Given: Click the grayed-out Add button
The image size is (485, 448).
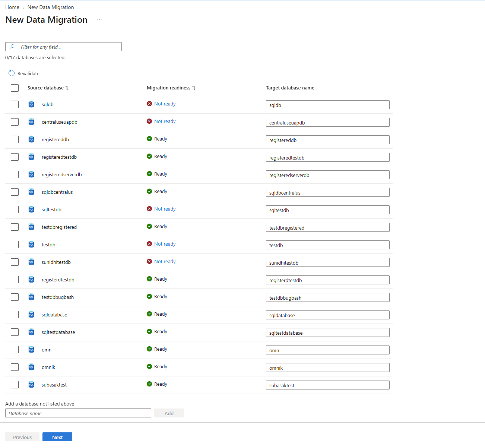Looking at the screenshot, I should click(169, 413).
